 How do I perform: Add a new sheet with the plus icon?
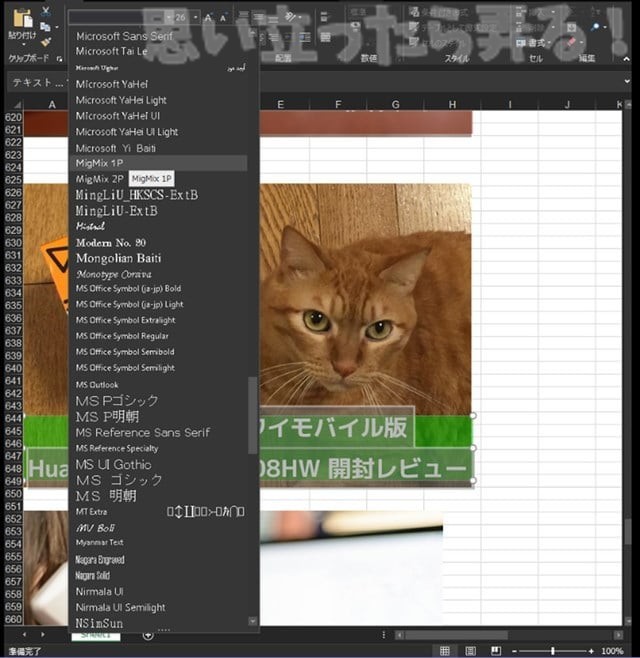[x=148, y=635]
